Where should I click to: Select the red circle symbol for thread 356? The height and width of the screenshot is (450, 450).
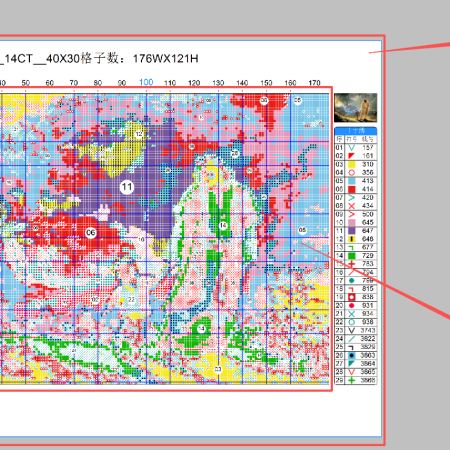click(351, 173)
